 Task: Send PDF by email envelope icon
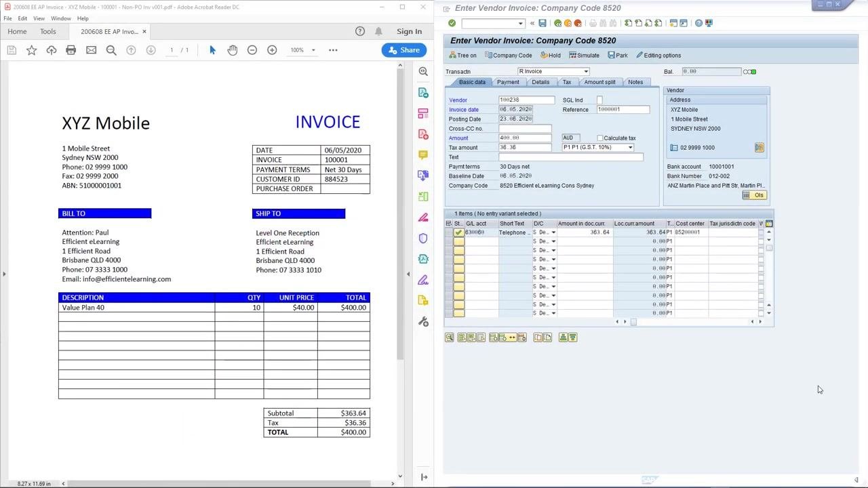point(91,50)
